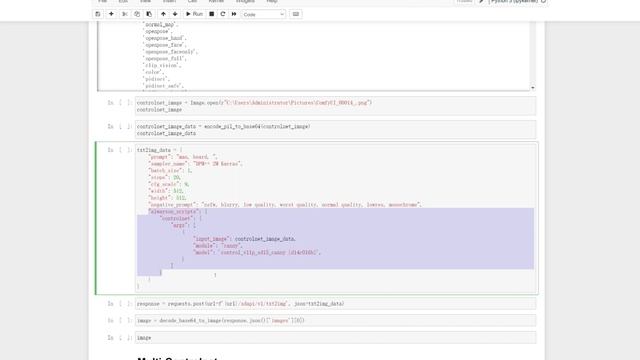Click 'clip_vision' in the output list

point(162,65)
